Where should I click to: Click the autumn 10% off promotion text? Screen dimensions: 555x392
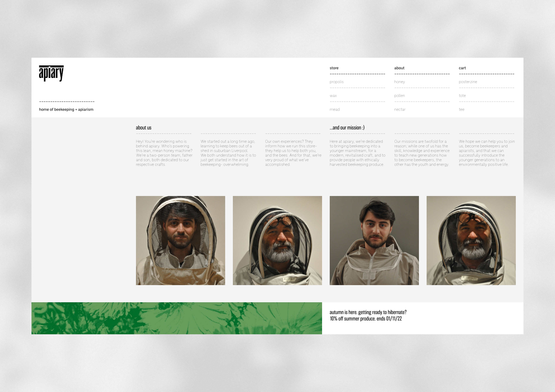coord(368,315)
